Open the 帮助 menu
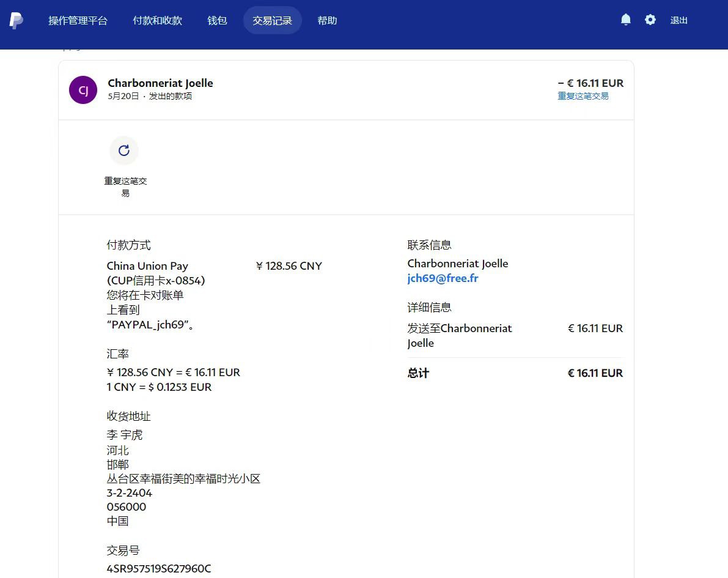The image size is (728, 578). point(327,20)
